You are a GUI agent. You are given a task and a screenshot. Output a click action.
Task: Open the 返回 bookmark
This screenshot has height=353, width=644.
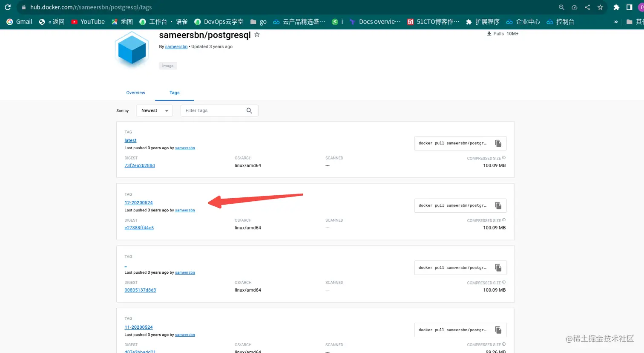52,22
